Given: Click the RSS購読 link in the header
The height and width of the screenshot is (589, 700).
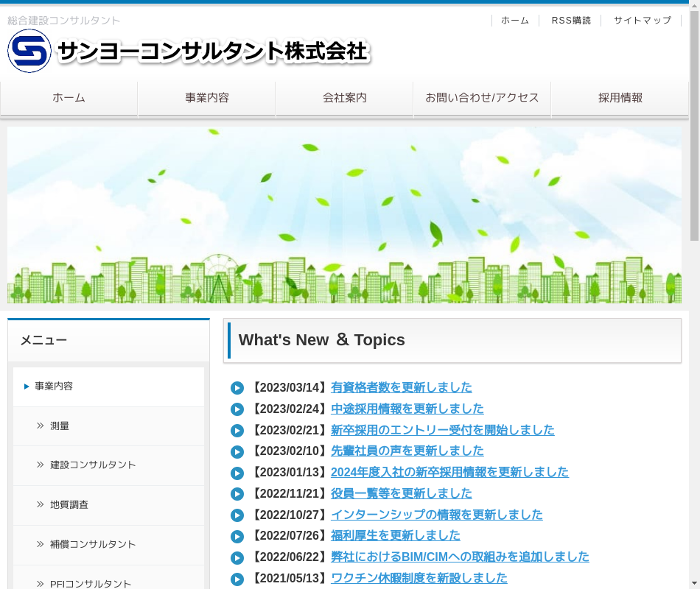Looking at the screenshot, I should point(571,21).
